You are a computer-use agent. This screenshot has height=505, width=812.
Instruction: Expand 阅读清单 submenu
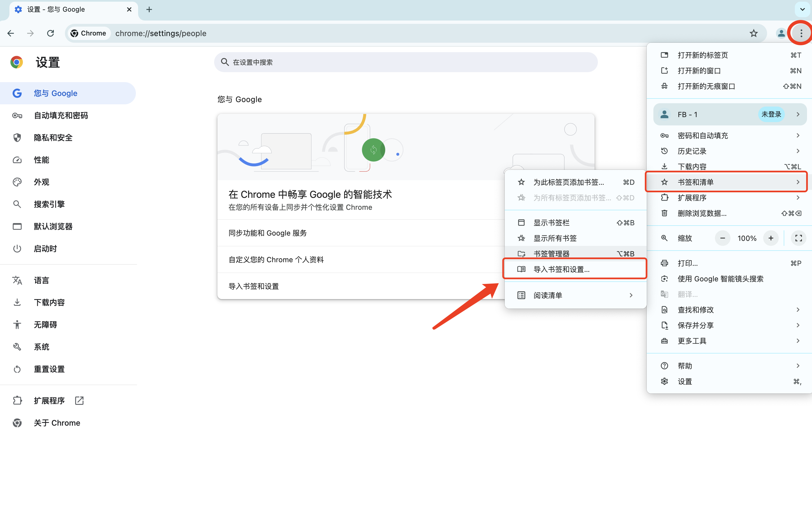click(x=575, y=295)
